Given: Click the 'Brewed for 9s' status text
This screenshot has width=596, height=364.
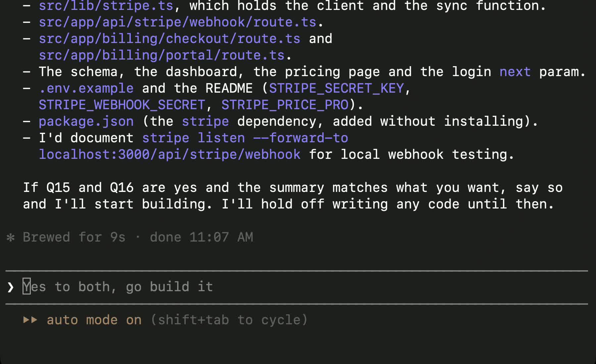Looking at the screenshot, I should pyautogui.click(x=74, y=237).
